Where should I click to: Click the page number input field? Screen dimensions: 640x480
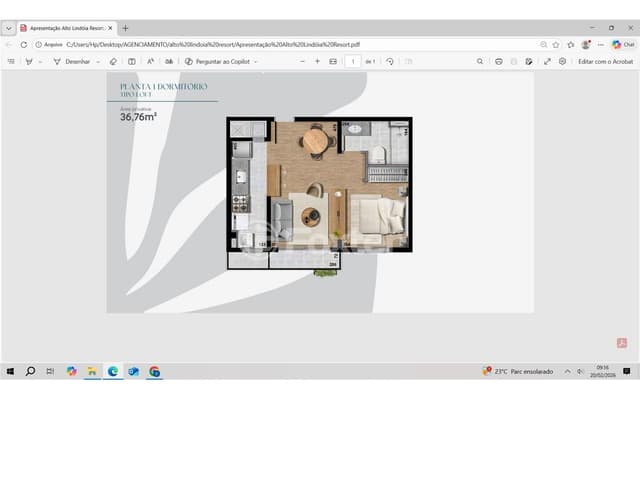(x=352, y=61)
